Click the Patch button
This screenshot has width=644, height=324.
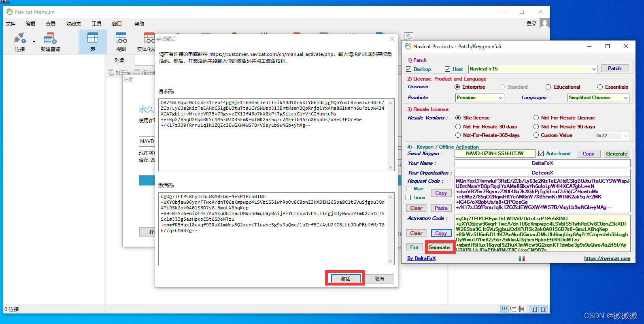click(614, 68)
